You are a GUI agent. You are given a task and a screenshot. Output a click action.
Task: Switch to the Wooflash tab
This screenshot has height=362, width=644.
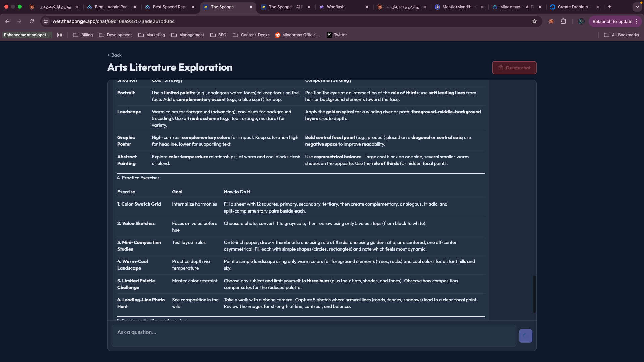335,7
